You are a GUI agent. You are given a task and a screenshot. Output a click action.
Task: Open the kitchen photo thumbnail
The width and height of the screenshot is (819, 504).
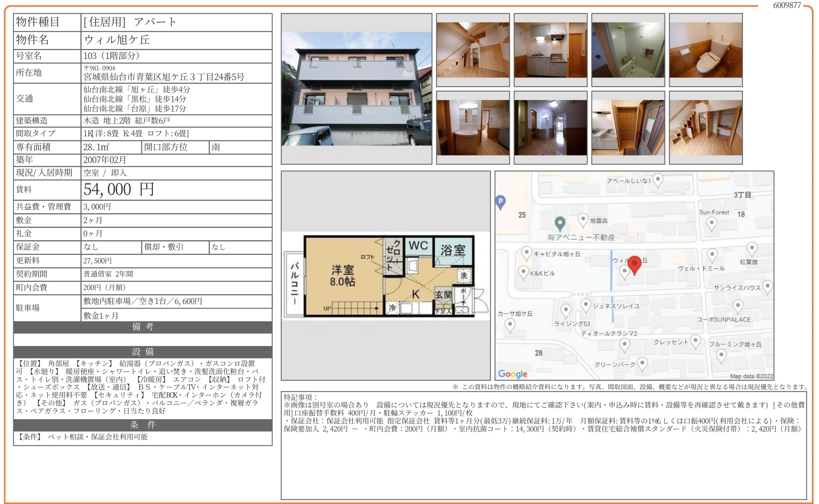[550, 50]
